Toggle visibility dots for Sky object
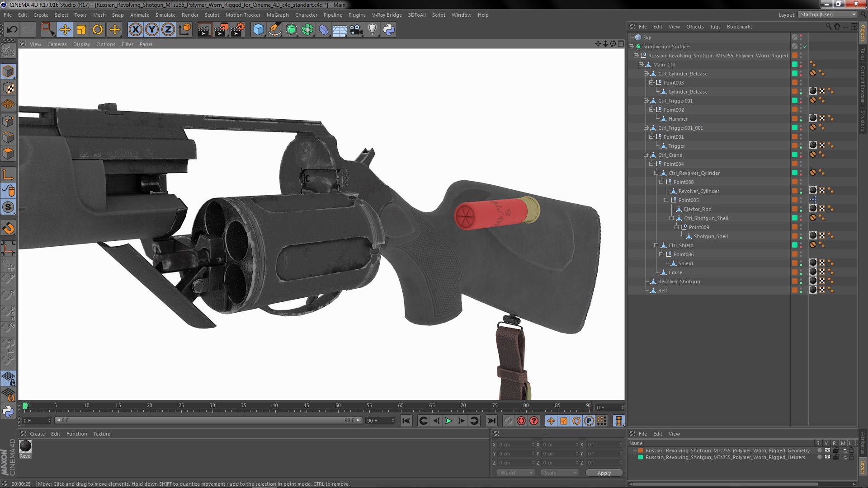 (x=801, y=38)
